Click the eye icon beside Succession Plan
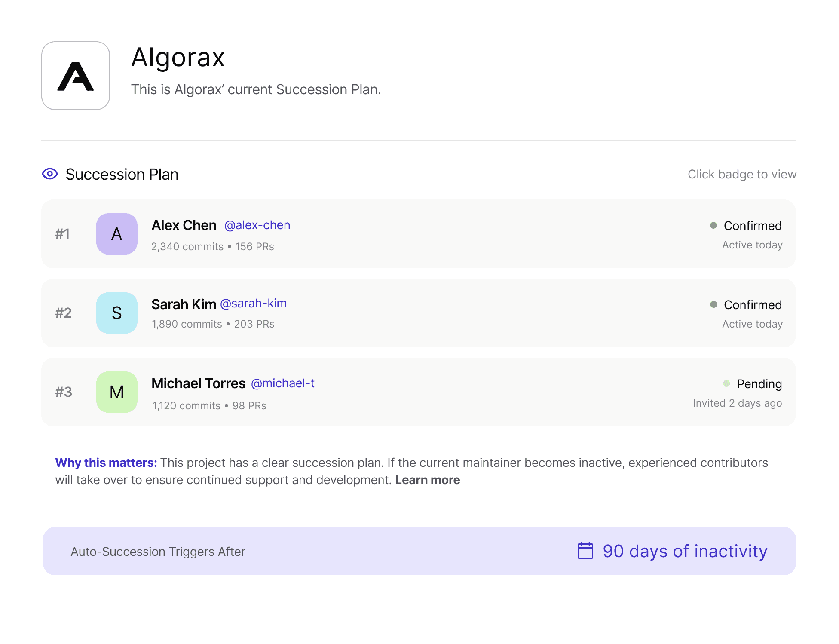The image size is (839, 644). 50,174
